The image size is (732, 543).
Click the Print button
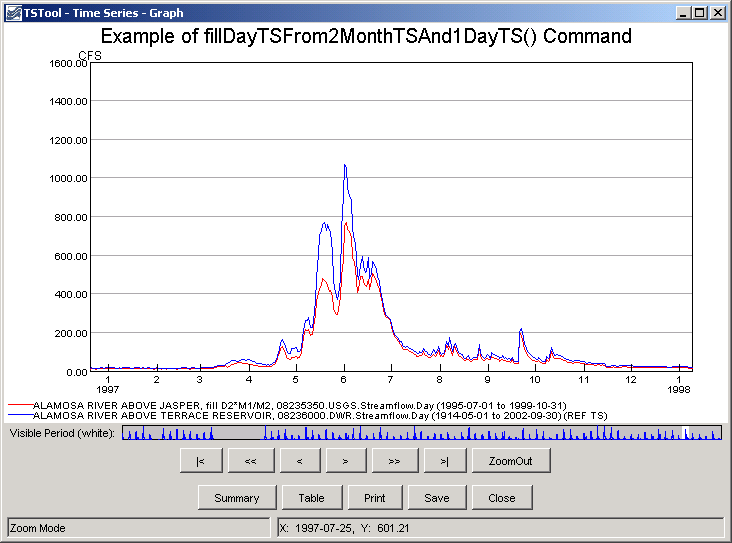(375, 498)
